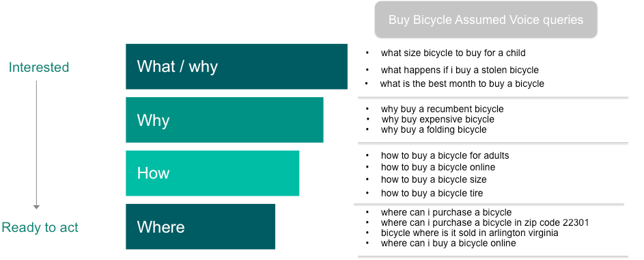Screen dimensions: 644x260
Task: Click the Buy Bicycle Assumed Voice queries header
Action: (486, 20)
